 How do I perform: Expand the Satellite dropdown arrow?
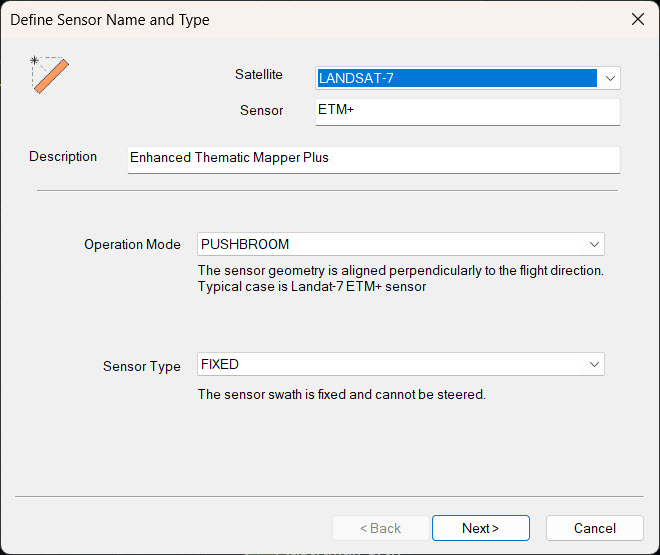[x=610, y=78]
